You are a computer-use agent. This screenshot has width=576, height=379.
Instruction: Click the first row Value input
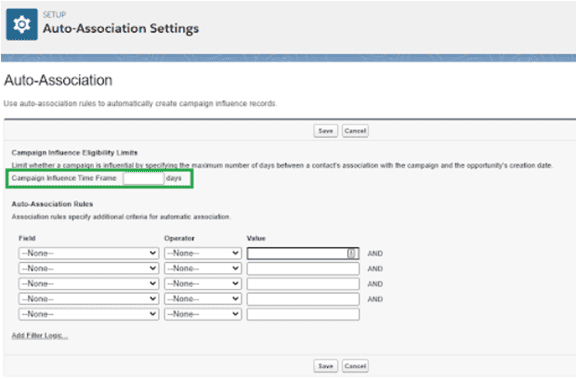pos(303,253)
